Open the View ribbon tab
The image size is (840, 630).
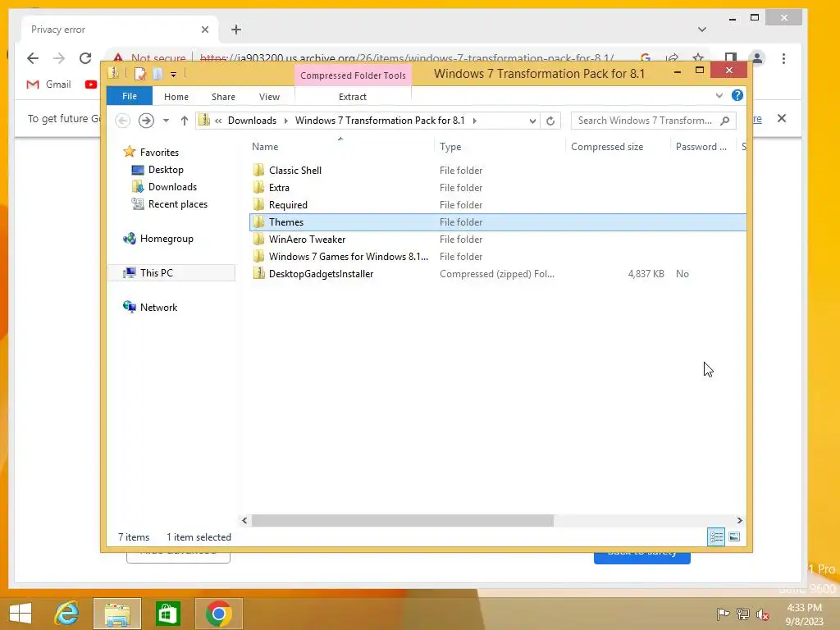coord(269,97)
